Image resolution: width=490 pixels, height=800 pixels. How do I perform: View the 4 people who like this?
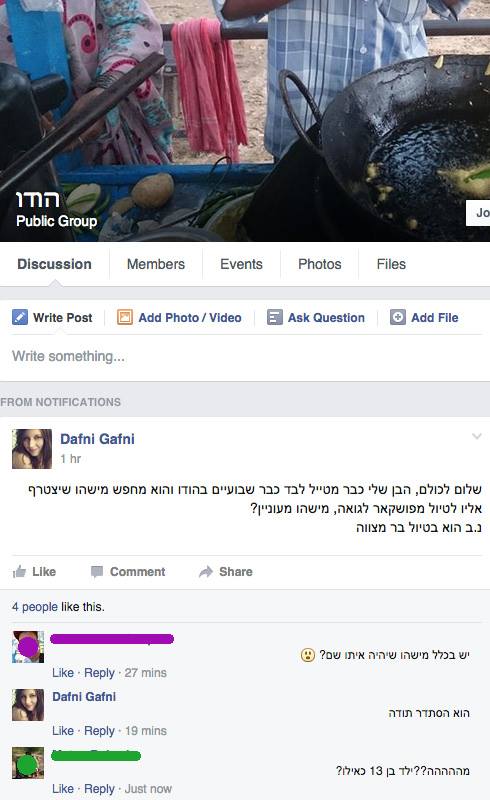(x=35, y=607)
